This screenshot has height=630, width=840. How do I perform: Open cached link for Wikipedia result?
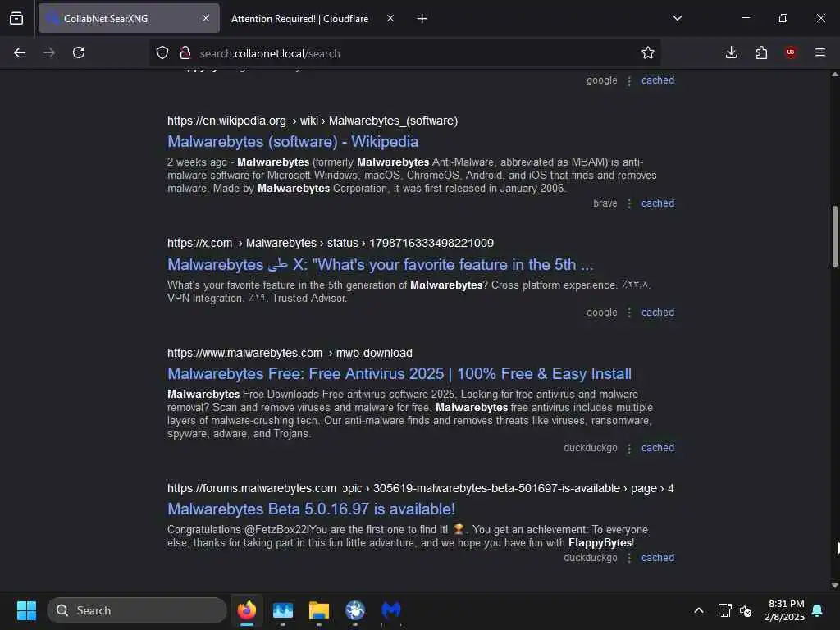(x=658, y=203)
